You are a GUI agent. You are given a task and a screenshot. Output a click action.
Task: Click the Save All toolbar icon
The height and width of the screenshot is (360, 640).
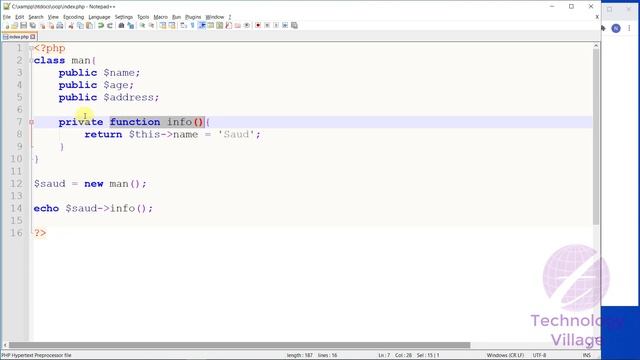(x=33, y=25)
